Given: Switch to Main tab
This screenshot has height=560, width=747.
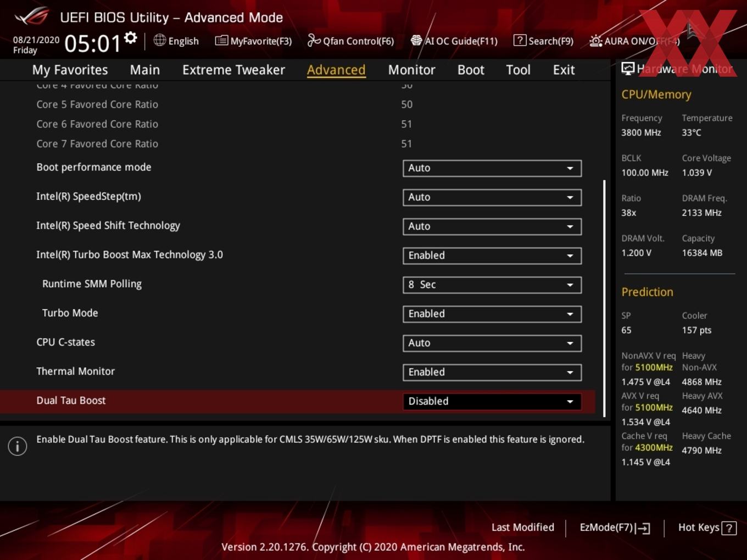Looking at the screenshot, I should click(145, 70).
